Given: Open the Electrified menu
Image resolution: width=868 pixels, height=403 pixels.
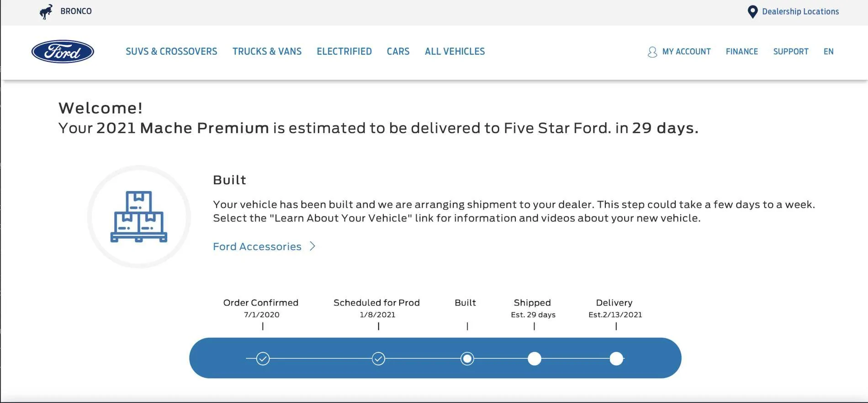Looking at the screenshot, I should click(x=344, y=52).
